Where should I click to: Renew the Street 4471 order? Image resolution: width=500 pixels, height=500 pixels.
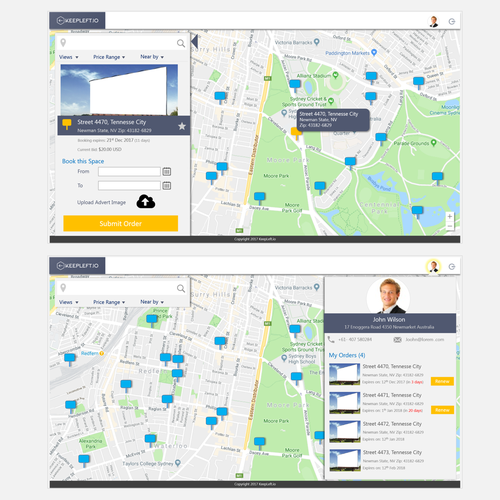pyautogui.click(x=442, y=410)
